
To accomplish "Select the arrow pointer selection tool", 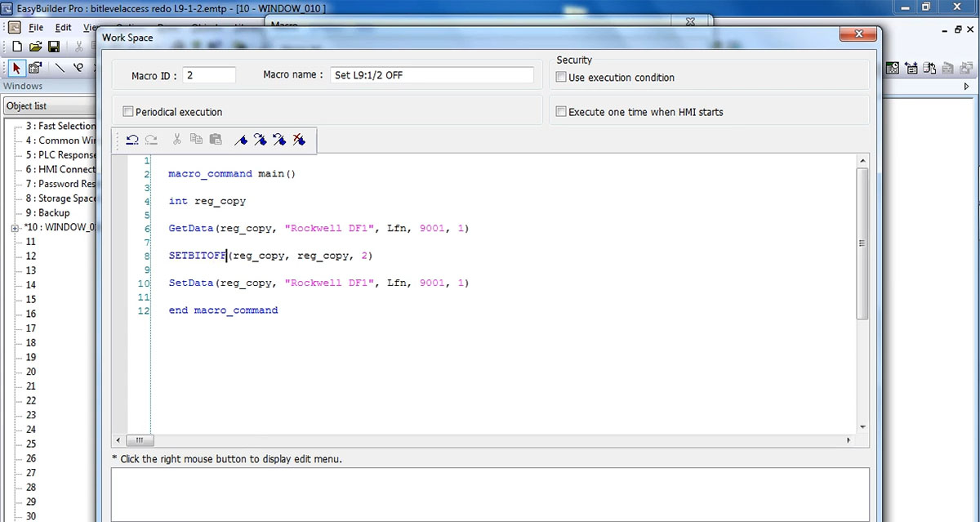I will point(17,68).
